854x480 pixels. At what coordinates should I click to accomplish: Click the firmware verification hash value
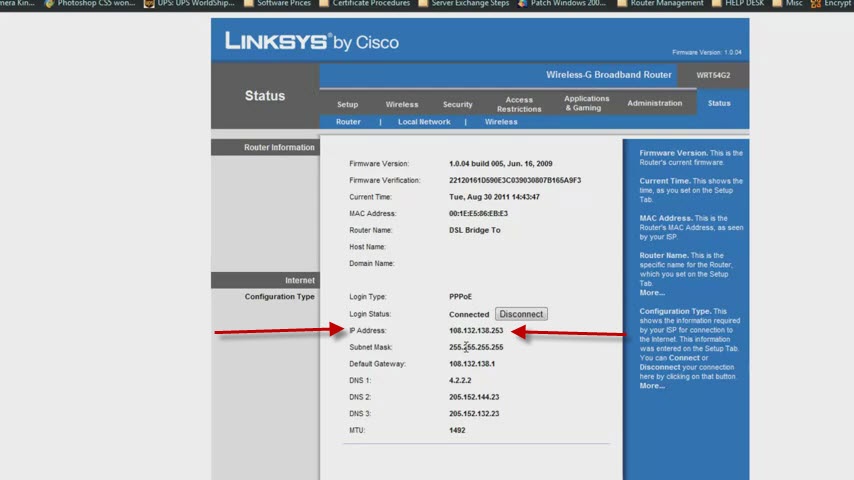tap(515, 180)
